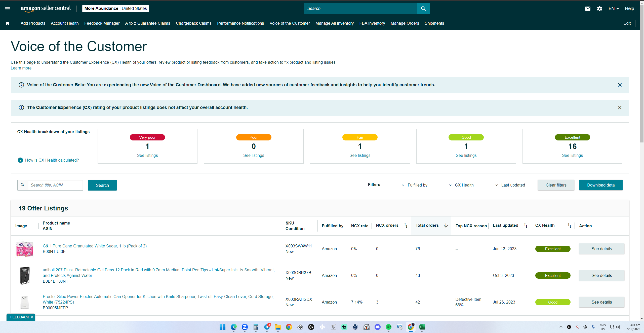
Task: Close the FEEDBACK tab with X
Action: point(32,317)
